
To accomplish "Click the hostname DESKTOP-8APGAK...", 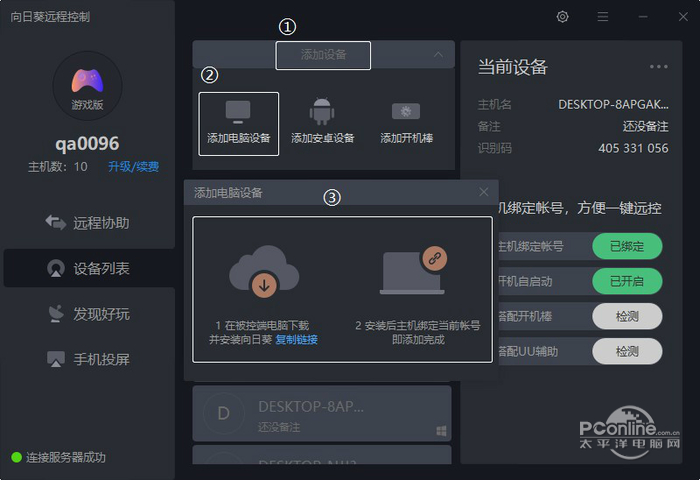I will click(613, 104).
